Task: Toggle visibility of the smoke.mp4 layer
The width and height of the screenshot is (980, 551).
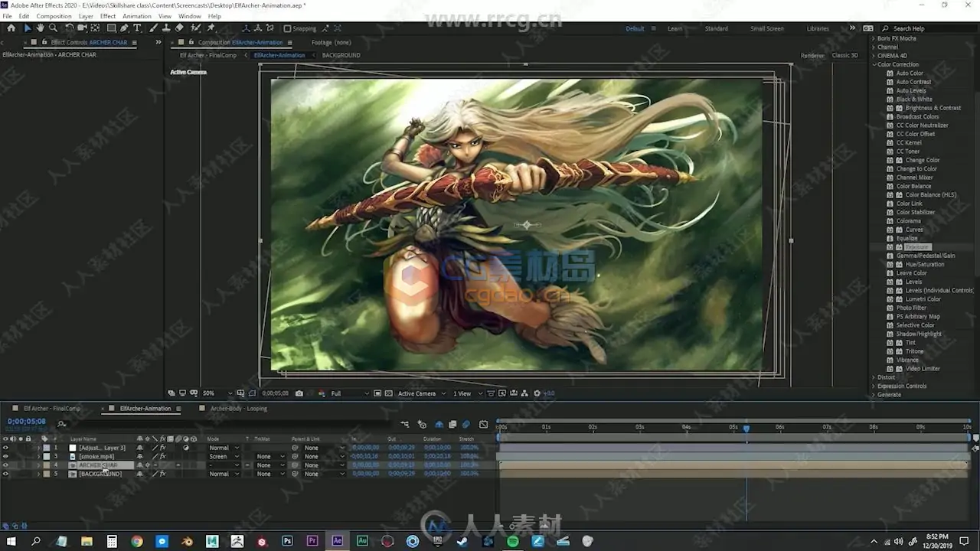Action: click(5, 457)
